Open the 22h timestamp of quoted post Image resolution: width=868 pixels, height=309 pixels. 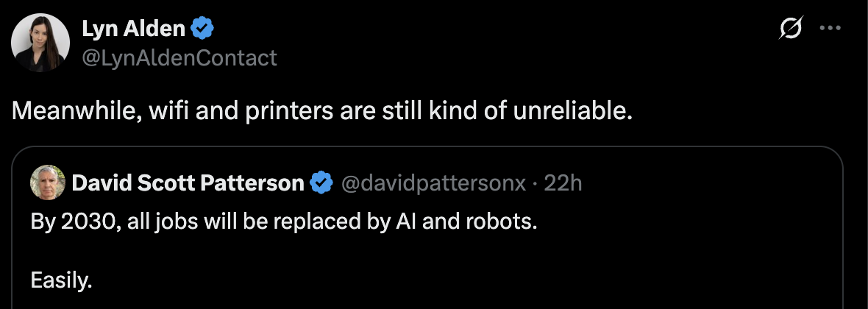coord(563,183)
